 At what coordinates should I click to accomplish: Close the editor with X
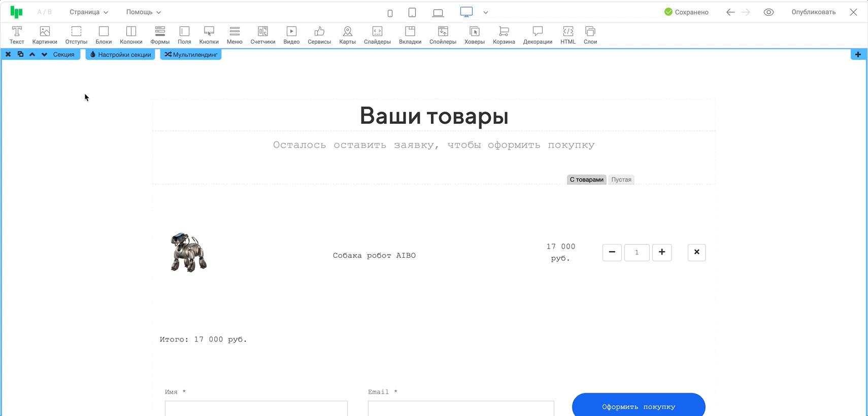(x=853, y=12)
